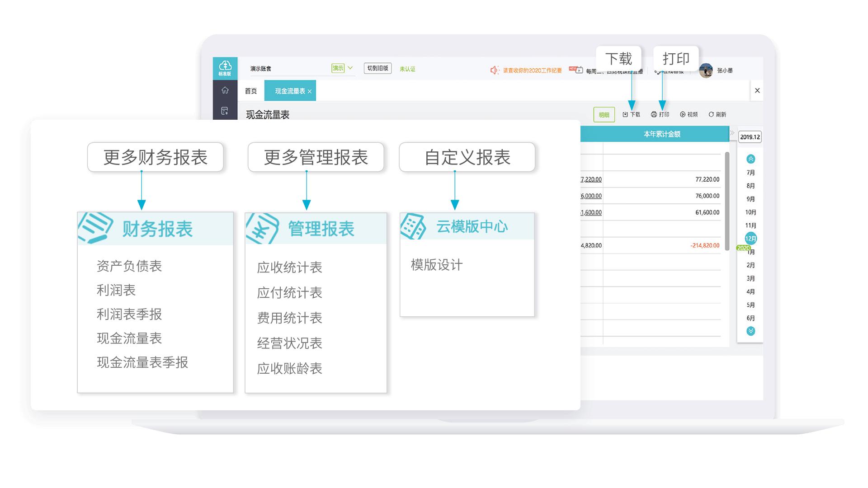Click the 下载 download icon
868x488 pixels.
626,114
